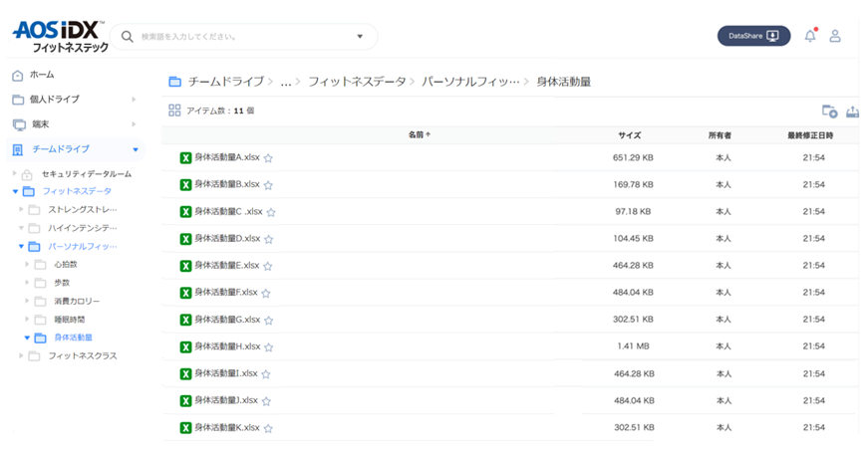Open file 身体活動量B.xlsx
Viewport: 868px width, 452px height.
227,185
